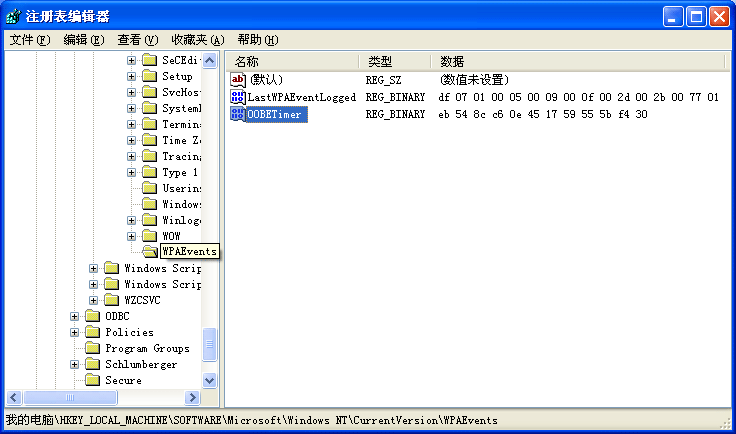Click the Policies folder icon
The width and height of the screenshot is (736, 434).
point(92,332)
